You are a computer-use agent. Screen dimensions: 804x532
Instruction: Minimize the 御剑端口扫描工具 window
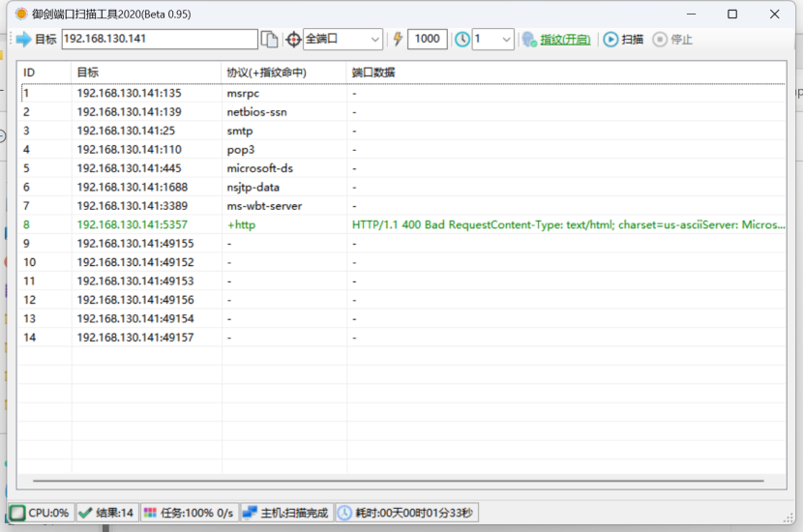tap(691, 14)
